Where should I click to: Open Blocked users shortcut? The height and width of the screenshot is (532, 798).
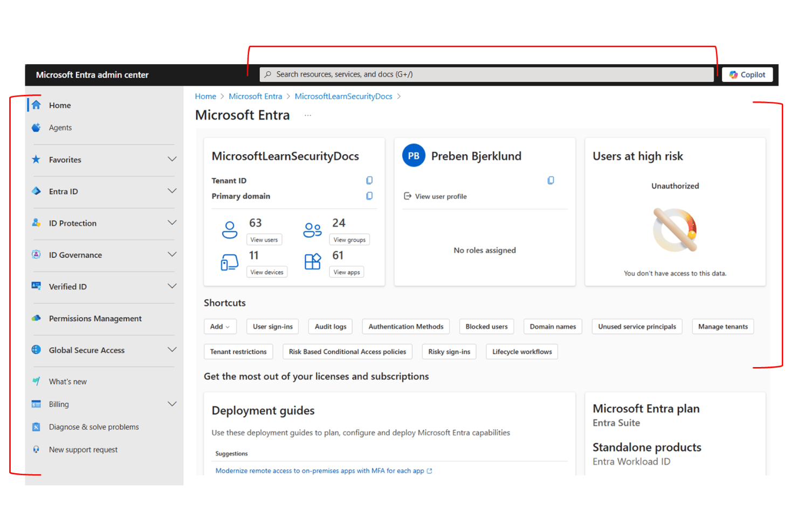click(x=486, y=327)
